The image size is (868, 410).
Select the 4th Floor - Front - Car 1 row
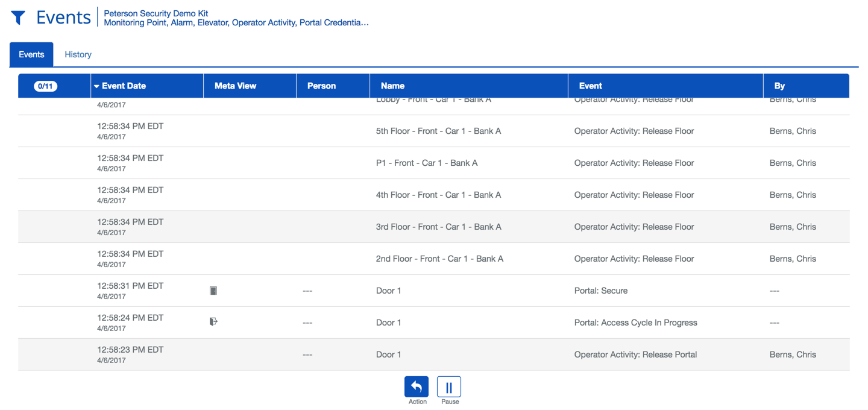pos(434,195)
